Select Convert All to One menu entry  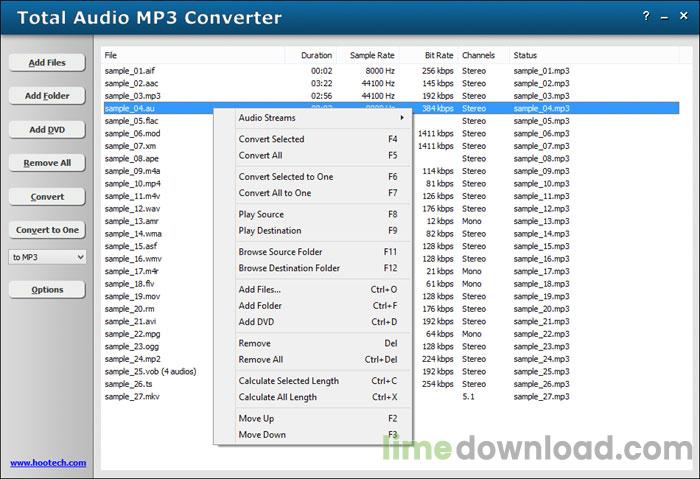click(x=321, y=193)
